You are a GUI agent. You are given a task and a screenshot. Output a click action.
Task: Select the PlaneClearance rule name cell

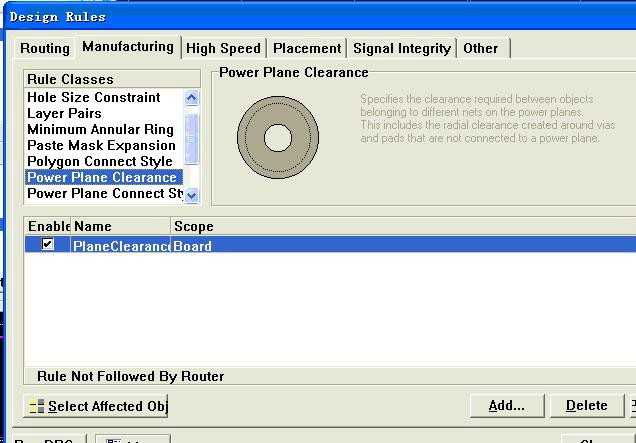point(121,246)
